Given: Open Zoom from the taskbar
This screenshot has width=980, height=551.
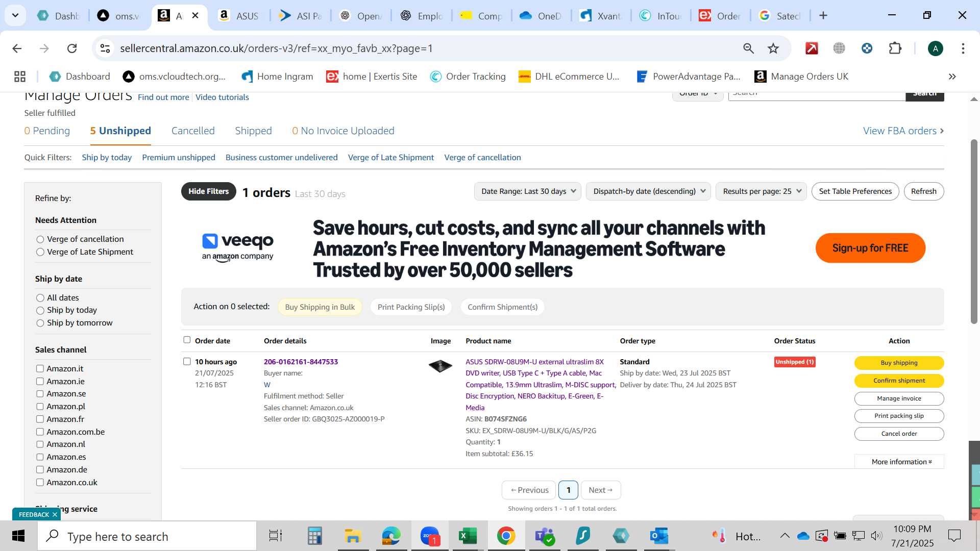Looking at the screenshot, I should pyautogui.click(x=430, y=536).
